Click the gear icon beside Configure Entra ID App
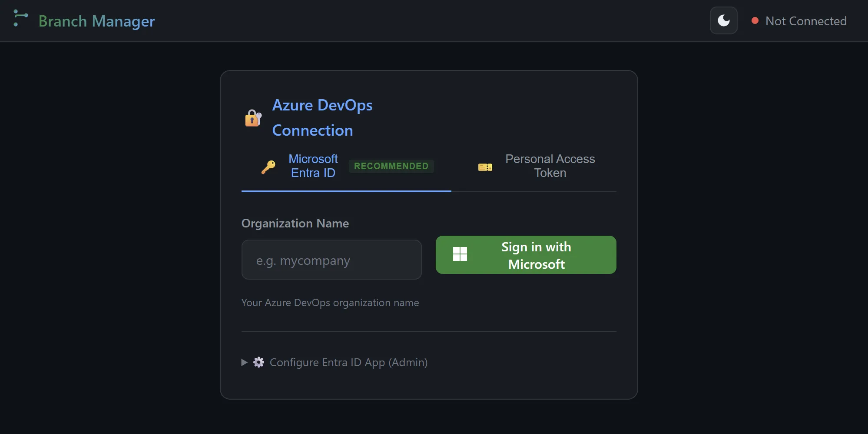 tap(258, 362)
